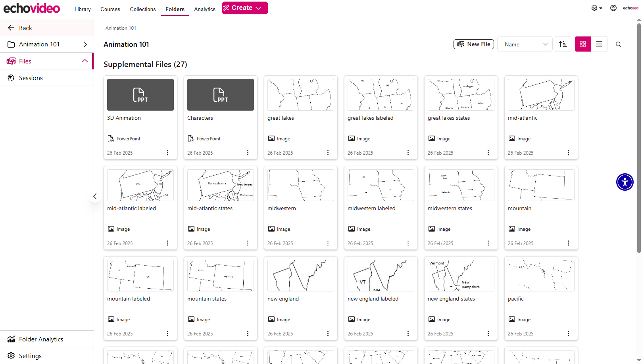Open Sessions in the sidebar
642x364 pixels.
pos(47,78)
